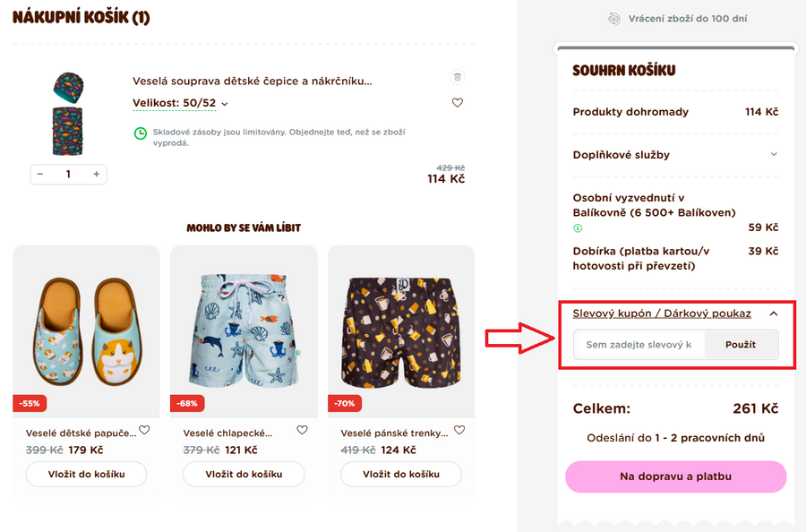Decrease quantity with the minus button
The height and width of the screenshot is (532, 806).
pos(40,174)
